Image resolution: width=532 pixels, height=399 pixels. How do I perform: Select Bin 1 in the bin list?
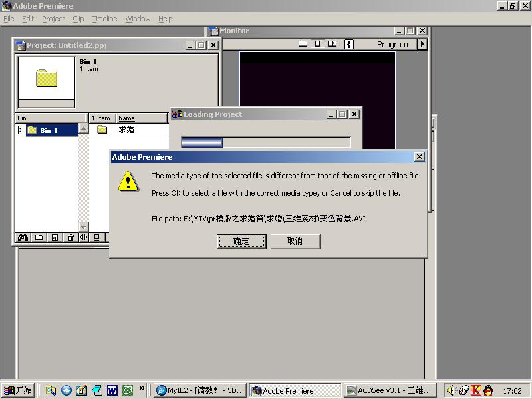point(52,130)
